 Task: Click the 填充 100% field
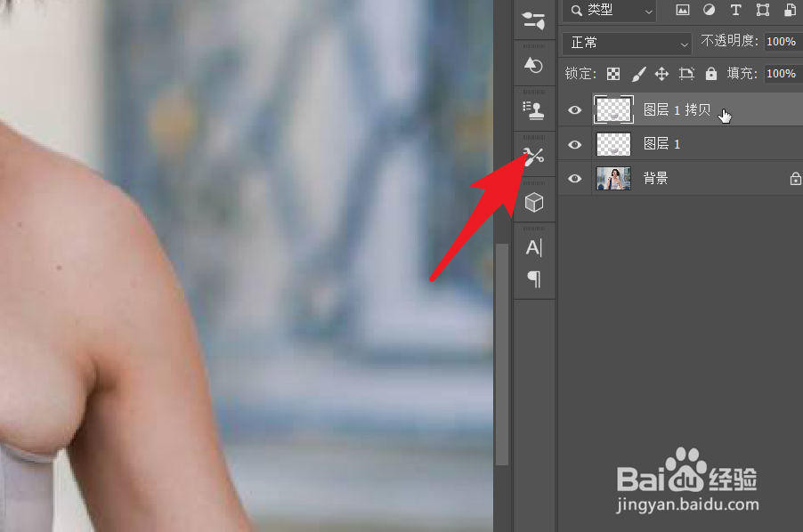click(783, 74)
